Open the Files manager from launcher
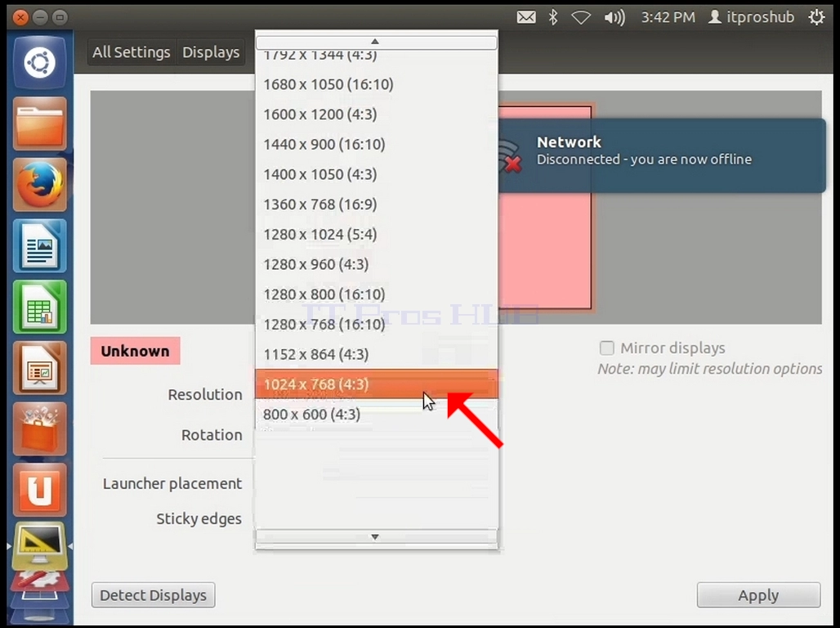 (40, 124)
